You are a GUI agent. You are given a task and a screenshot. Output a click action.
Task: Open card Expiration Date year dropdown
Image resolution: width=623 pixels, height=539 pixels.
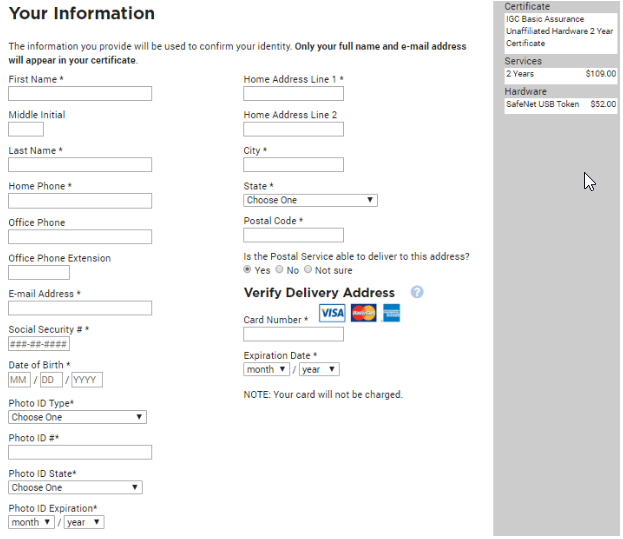pos(319,369)
